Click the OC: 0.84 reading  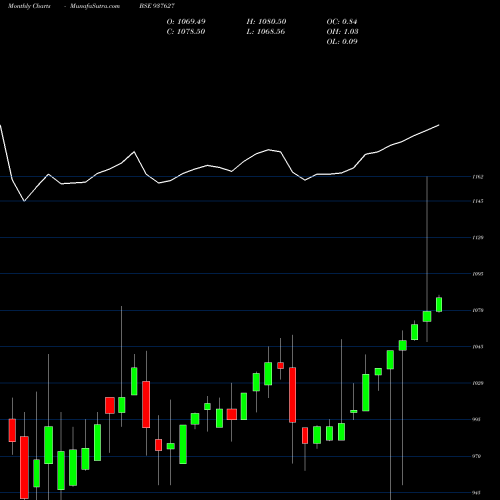click(x=342, y=22)
